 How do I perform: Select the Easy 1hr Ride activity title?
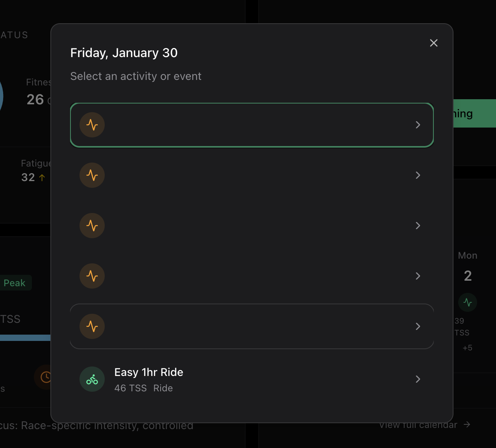click(x=149, y=372)
